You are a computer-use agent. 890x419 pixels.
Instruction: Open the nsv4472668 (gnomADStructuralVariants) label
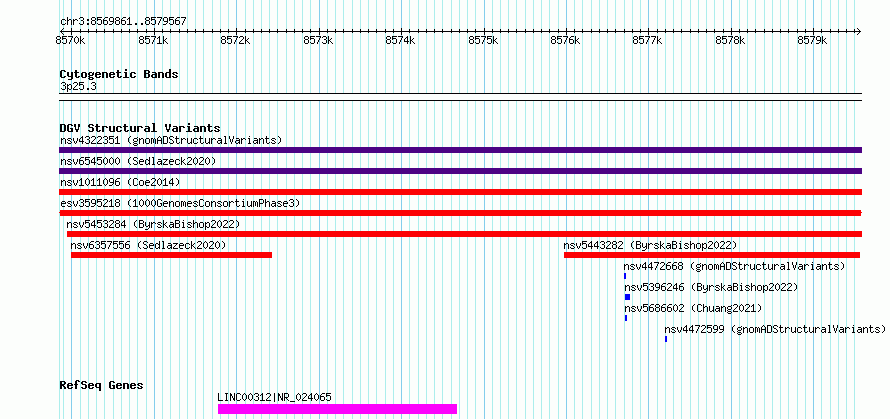734,266
